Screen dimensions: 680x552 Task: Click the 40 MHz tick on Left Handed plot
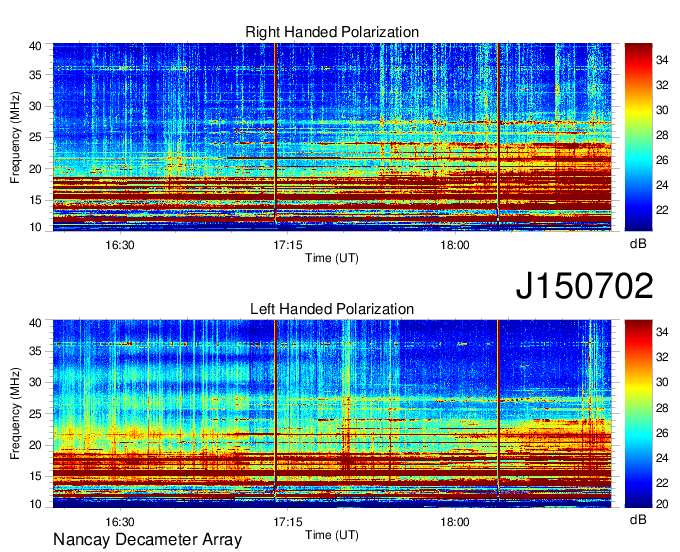click(35, 323)
